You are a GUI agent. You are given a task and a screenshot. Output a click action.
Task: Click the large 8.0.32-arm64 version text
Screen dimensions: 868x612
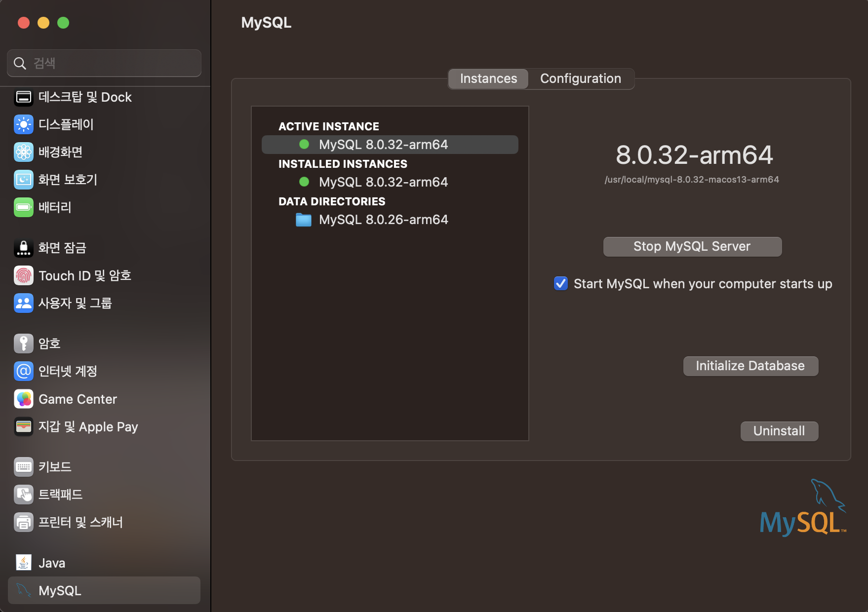pos(694,155)
